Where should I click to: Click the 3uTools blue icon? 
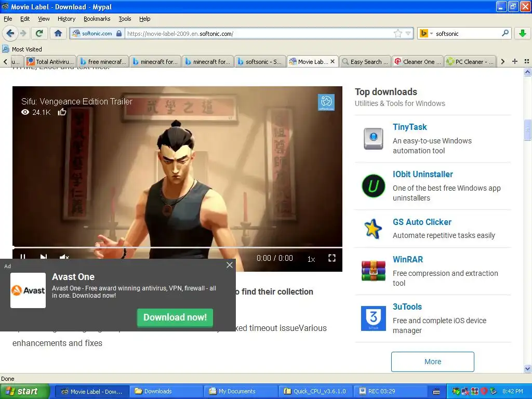(x=373, y=318)
